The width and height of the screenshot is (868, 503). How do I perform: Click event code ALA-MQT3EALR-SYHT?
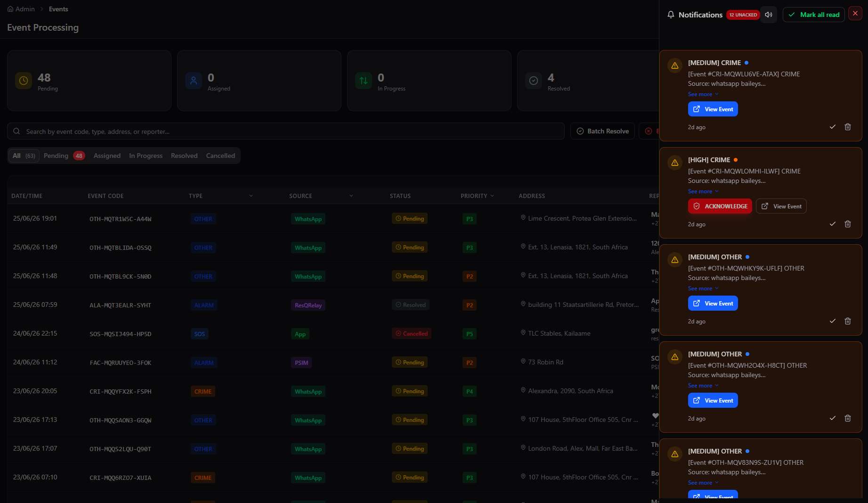tap(121, 305)
